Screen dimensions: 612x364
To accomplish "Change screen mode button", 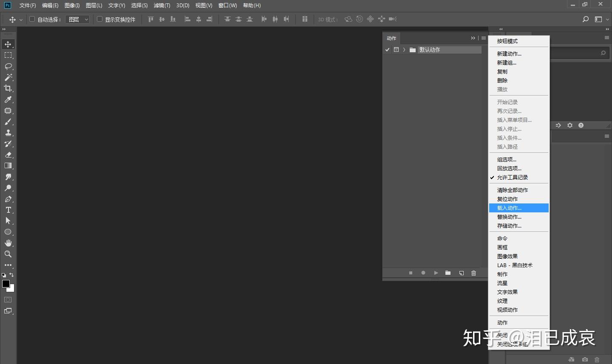I will coord(8,311).
